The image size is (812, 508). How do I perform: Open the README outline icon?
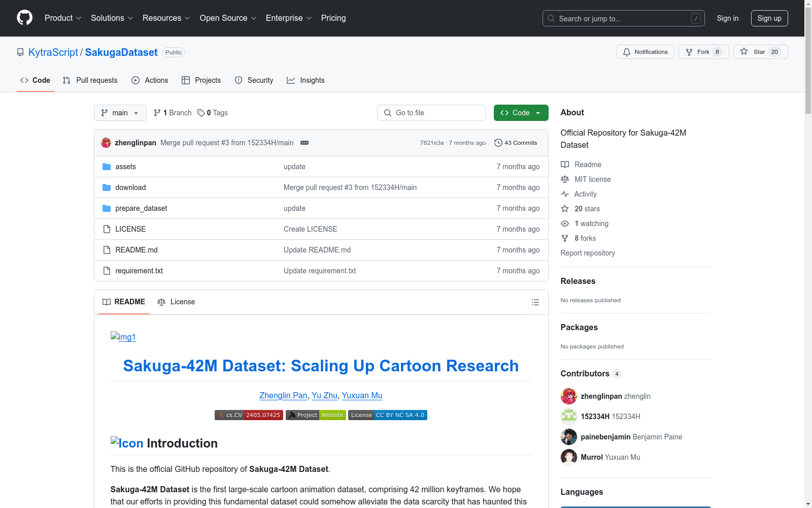[x=535, y=302]
